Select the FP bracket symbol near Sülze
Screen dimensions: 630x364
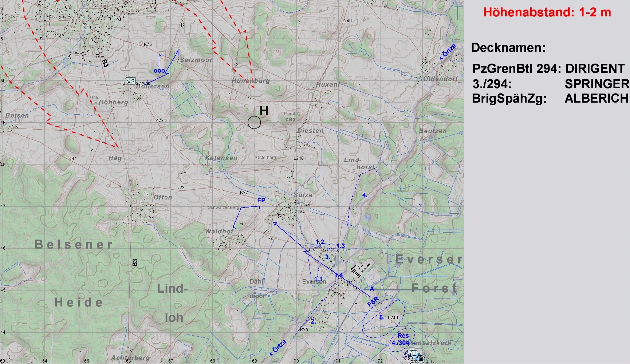246,214
